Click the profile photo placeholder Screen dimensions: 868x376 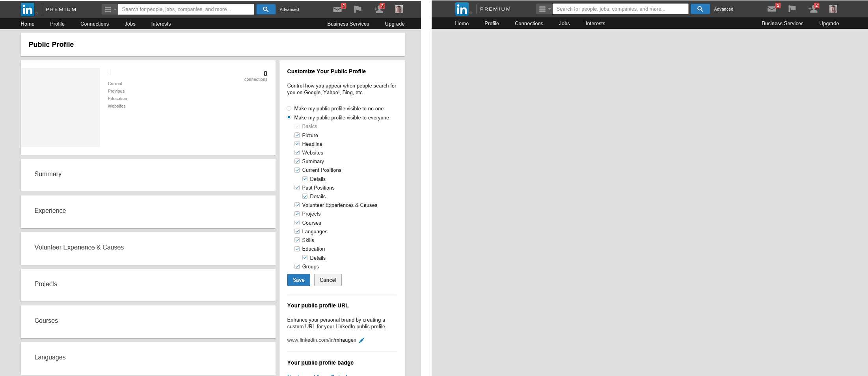click(60, 108)
